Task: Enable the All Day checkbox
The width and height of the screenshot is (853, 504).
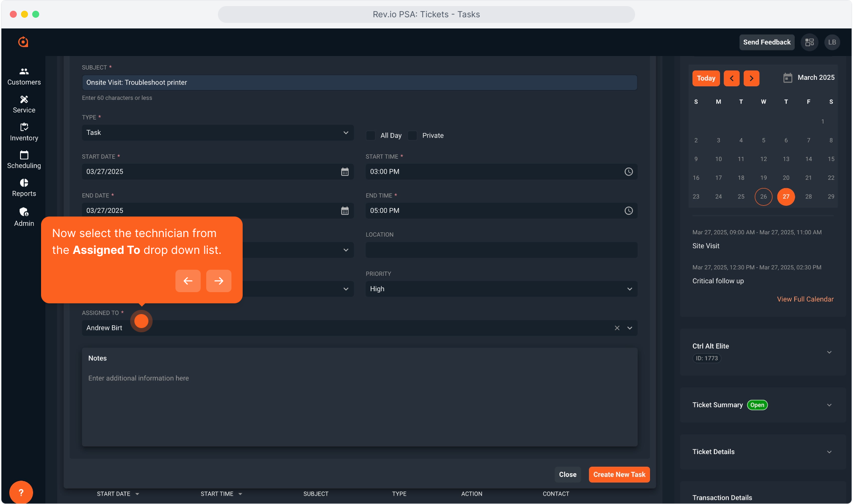Action: coord(371,136)
